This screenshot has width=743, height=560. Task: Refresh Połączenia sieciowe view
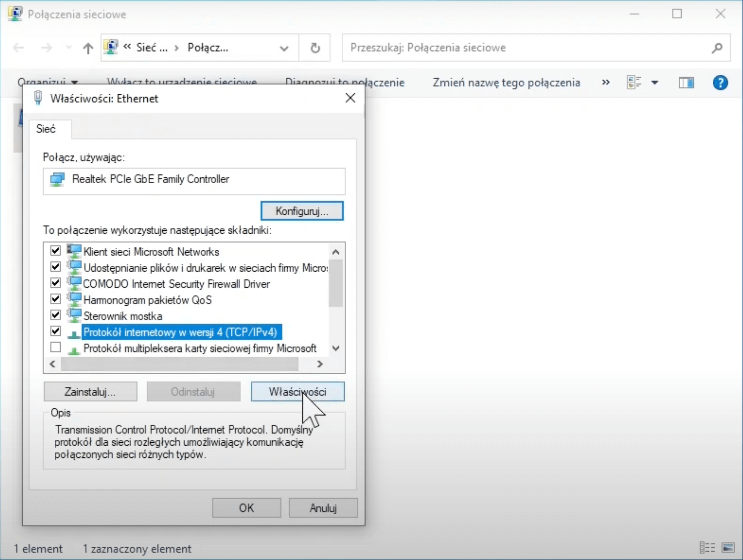point(315,48)
